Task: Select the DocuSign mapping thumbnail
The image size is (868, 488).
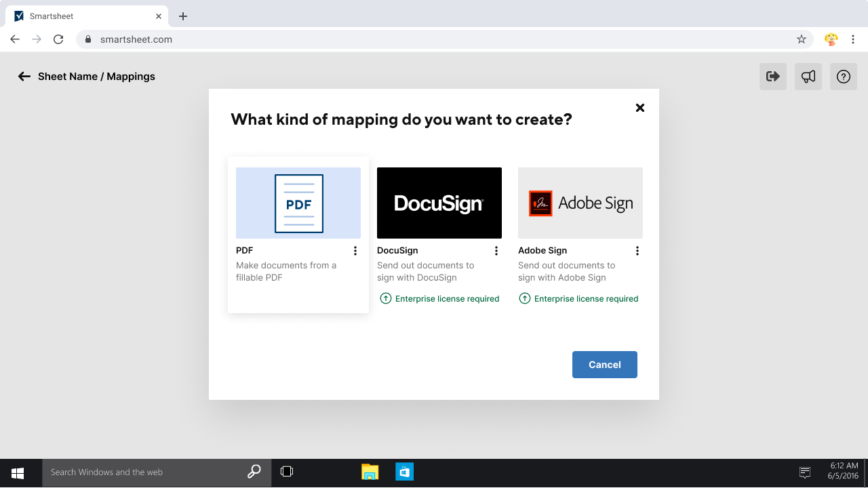Action: click(x=439, y=203)
